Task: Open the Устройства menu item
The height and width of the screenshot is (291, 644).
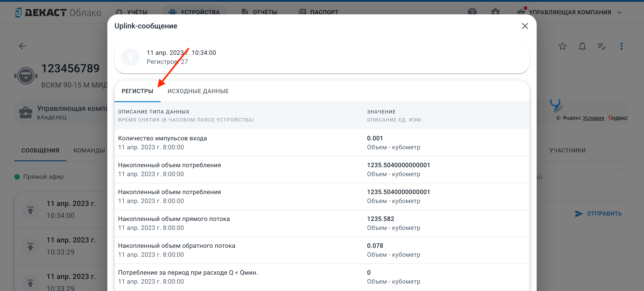Action: coord(195,12)
